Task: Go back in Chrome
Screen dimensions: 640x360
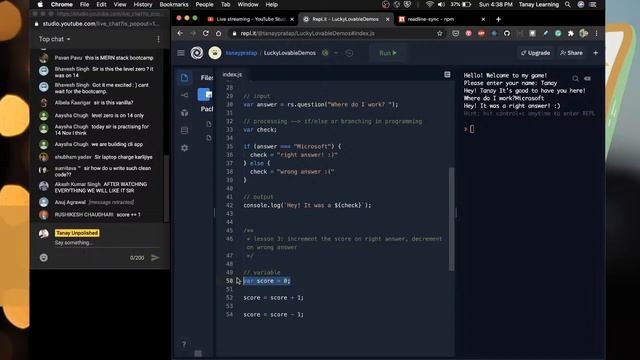Action: tap(180, 33)
